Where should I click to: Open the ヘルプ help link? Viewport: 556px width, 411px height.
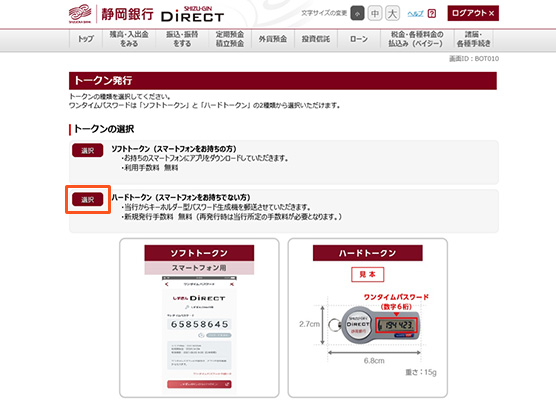[415, 13]
